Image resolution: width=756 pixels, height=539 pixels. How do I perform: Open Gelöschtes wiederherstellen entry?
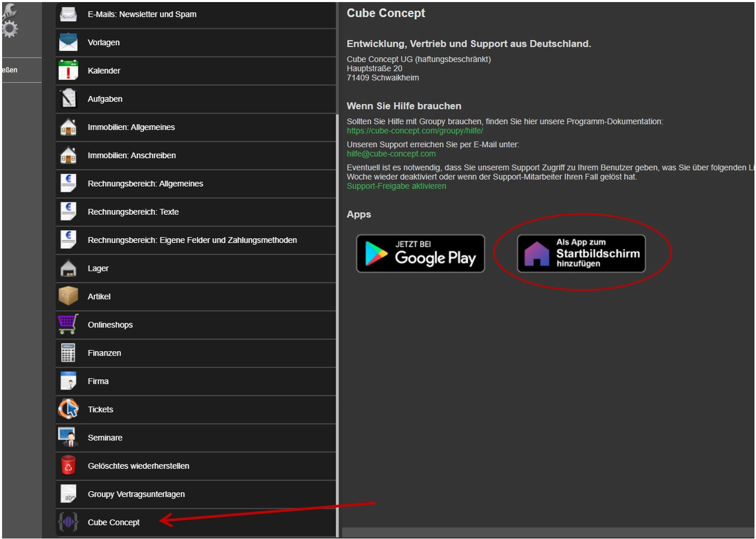(196, 466)
